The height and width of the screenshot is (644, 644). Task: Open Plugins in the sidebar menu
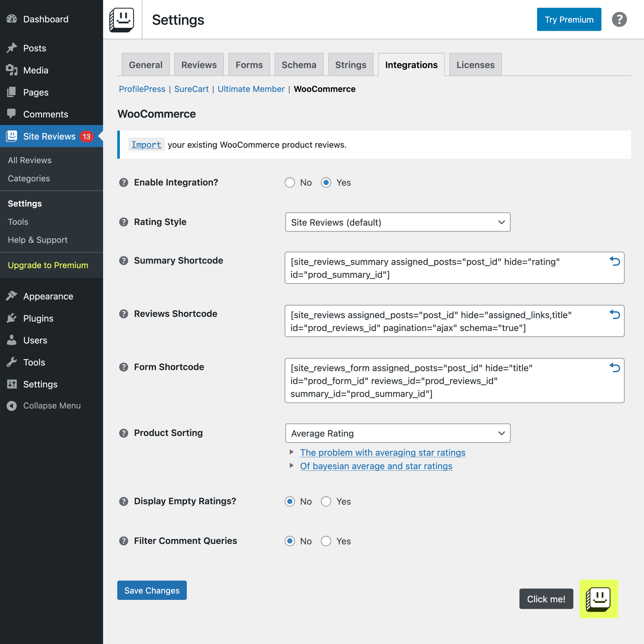click(x=38, y=318)
